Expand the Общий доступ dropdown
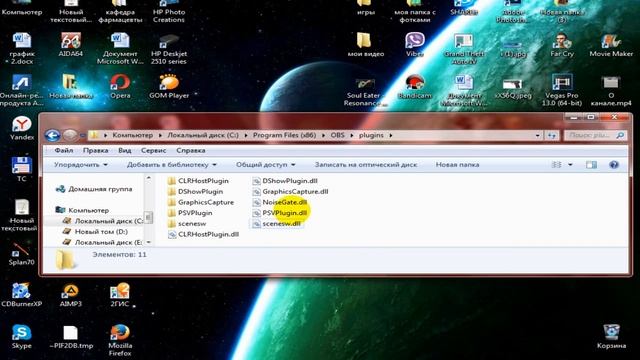640x360 pixels. (x=266, y=165)
